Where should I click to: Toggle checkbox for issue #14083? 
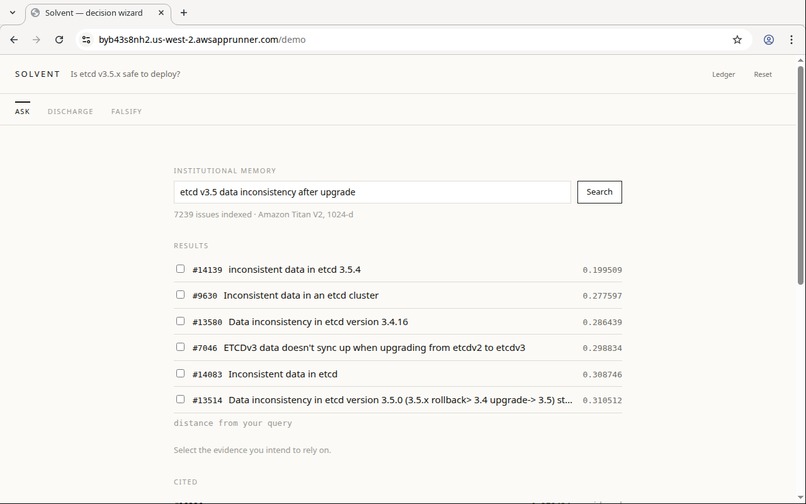coord(180,373)
